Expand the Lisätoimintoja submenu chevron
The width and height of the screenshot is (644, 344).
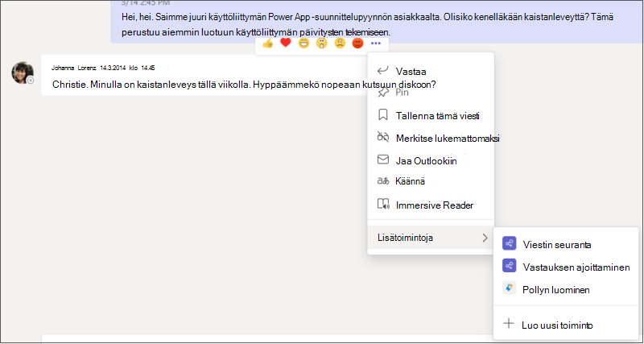point(485,238)
